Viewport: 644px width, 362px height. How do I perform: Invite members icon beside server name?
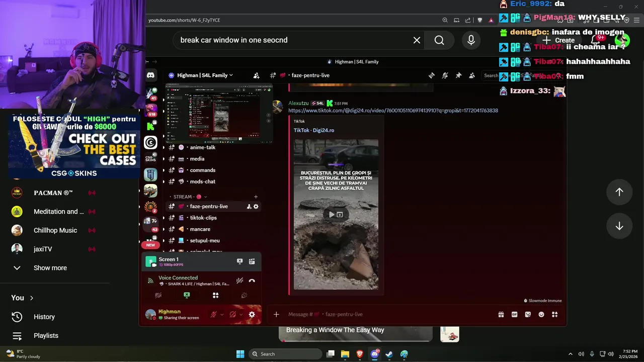click(x=256, y=75)
